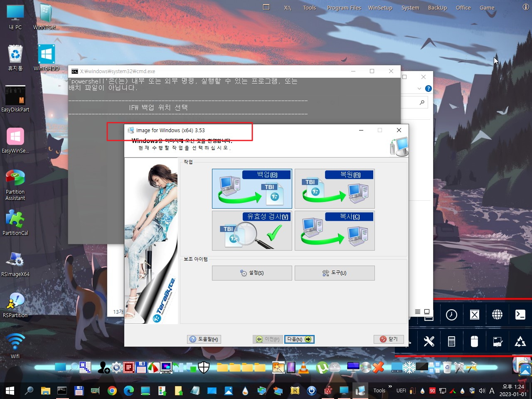
Task: Open File Explorer from the taskbar
Action: (x=45, y=391)
